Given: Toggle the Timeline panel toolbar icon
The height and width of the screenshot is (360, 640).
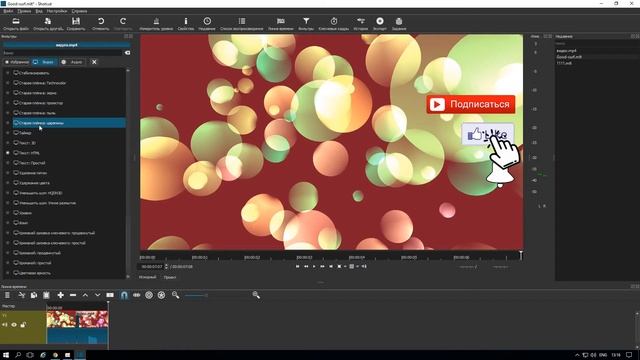Looking at the screenshot, I should (280, 21).
